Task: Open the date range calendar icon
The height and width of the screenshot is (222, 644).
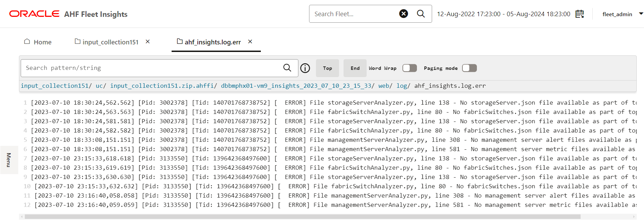Action: [x=580, y=14]
